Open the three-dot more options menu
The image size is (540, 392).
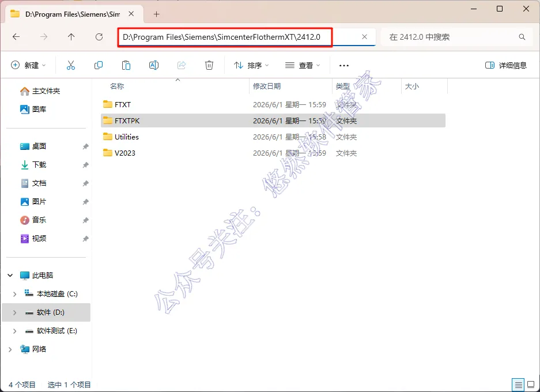click(x=343, y=65)
